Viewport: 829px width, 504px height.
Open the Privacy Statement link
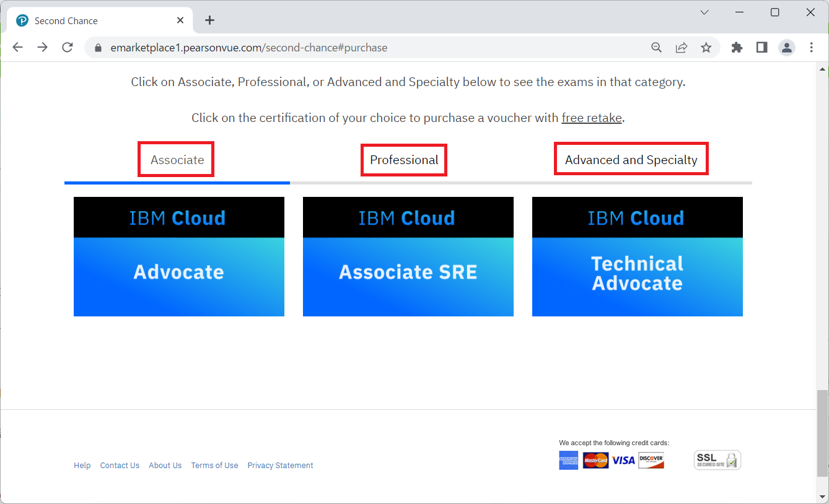[x=280, y=465]
